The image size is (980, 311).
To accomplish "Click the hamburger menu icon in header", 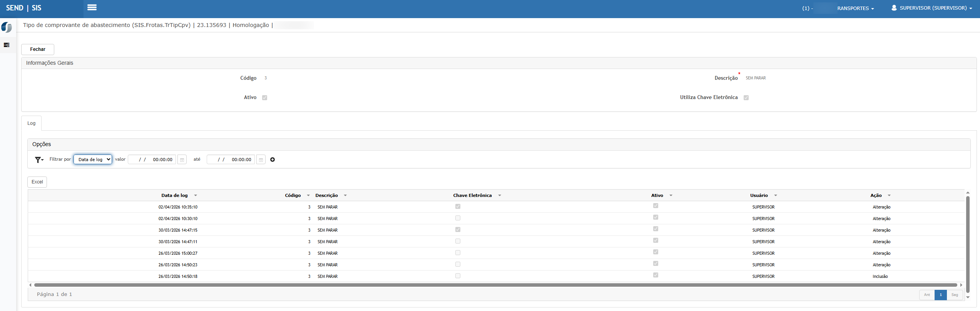I will 92,8.
